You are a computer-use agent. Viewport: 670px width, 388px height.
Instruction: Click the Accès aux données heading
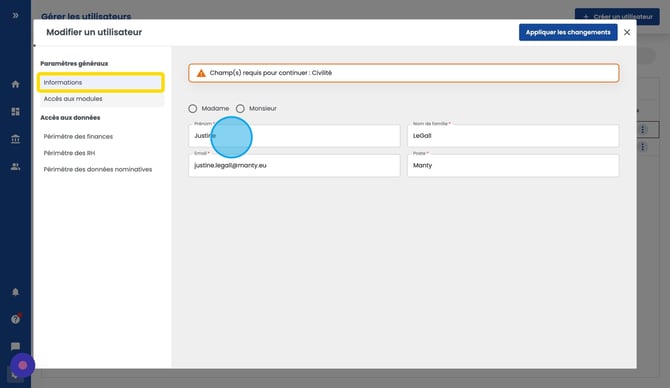[x=70, y=118]
